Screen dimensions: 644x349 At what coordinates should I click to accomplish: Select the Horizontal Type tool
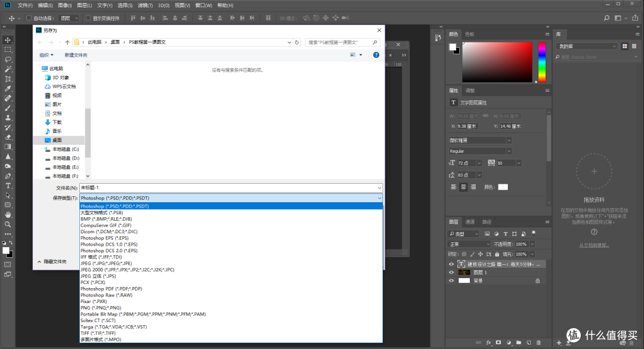[x=8, y=186]
